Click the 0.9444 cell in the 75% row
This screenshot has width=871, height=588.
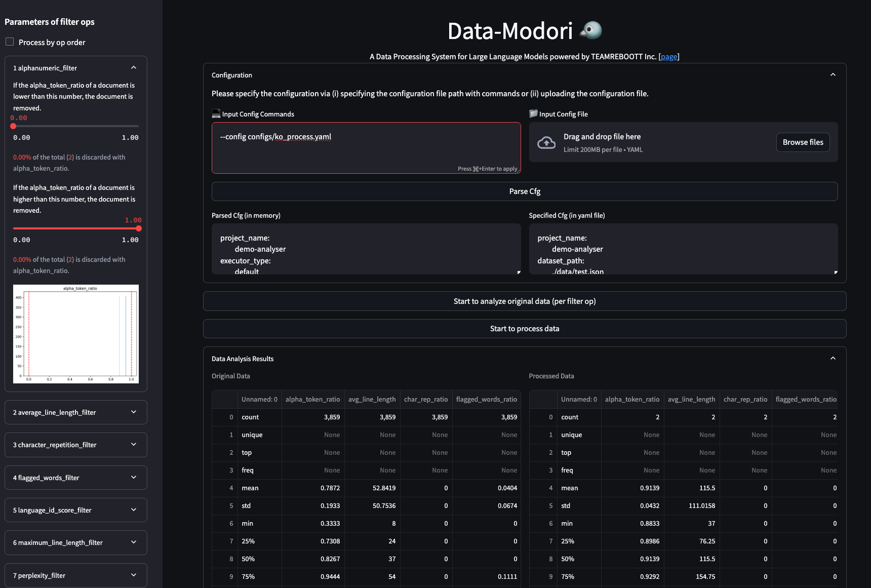[313, 577]
